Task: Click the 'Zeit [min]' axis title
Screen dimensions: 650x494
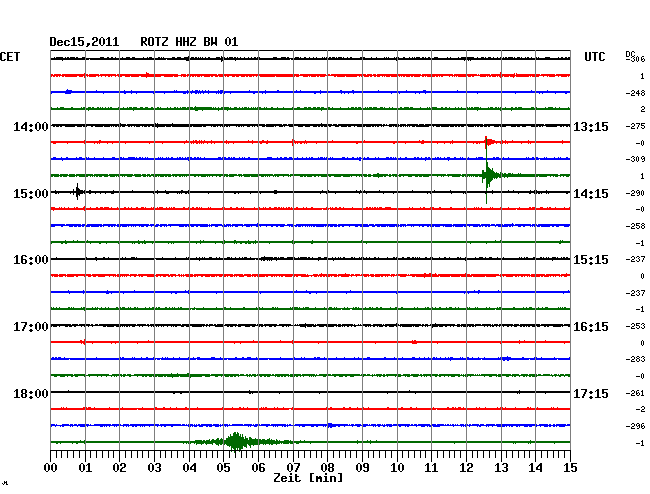Action: point(308,478)
